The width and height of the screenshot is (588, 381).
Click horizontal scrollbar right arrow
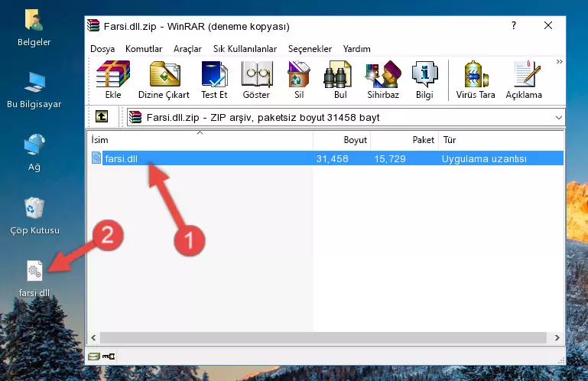[x=557, y=337]
